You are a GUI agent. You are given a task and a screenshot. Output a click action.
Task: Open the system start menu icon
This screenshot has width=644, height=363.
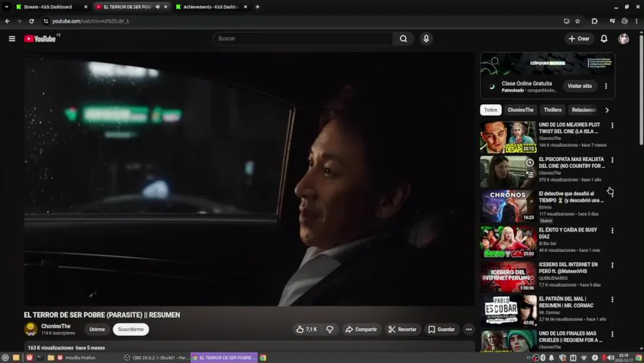[x=6, y=358]
